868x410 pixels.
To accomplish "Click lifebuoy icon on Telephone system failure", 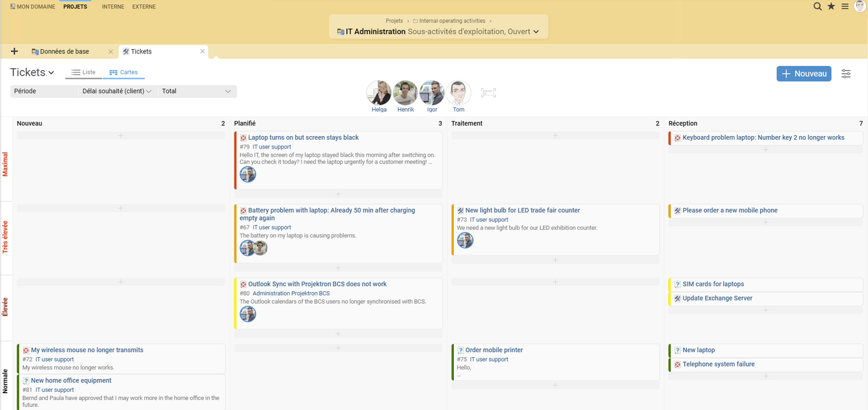I will pos(678,365).
